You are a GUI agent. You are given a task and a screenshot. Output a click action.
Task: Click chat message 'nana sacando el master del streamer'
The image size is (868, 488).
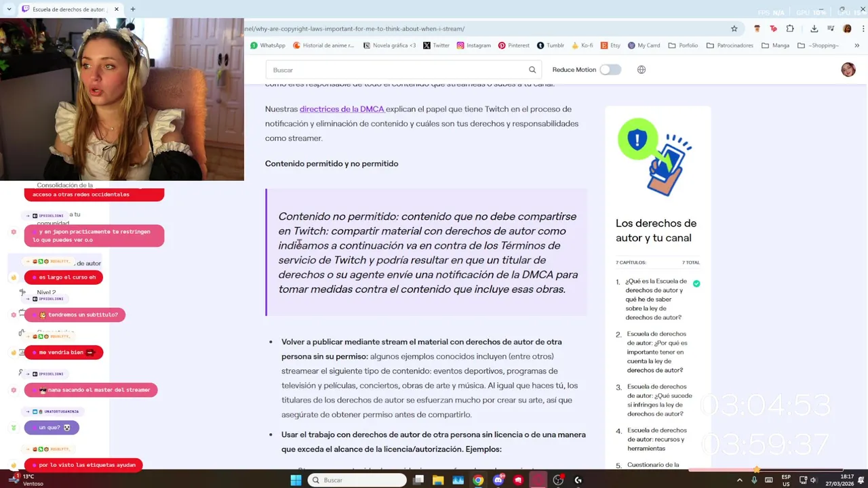[x=91, y=390]
